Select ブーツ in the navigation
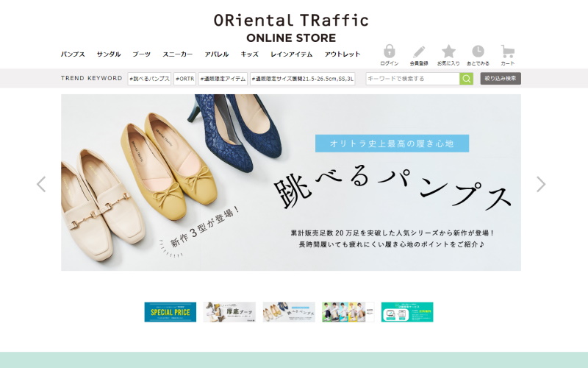The height and width of the screenshot is (368, 588). point(141,54)
